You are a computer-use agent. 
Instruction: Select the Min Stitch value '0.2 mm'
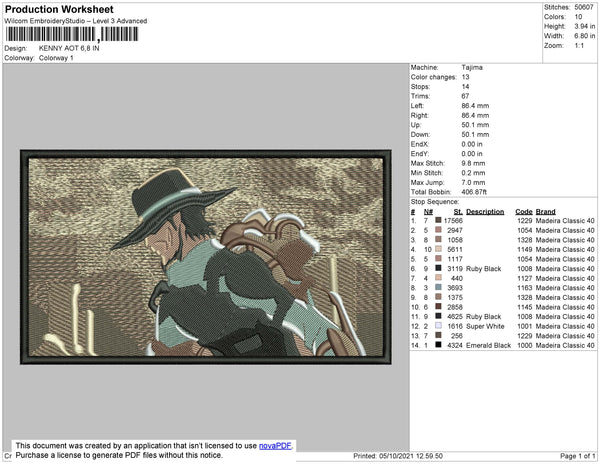click(x=473, y=173)
